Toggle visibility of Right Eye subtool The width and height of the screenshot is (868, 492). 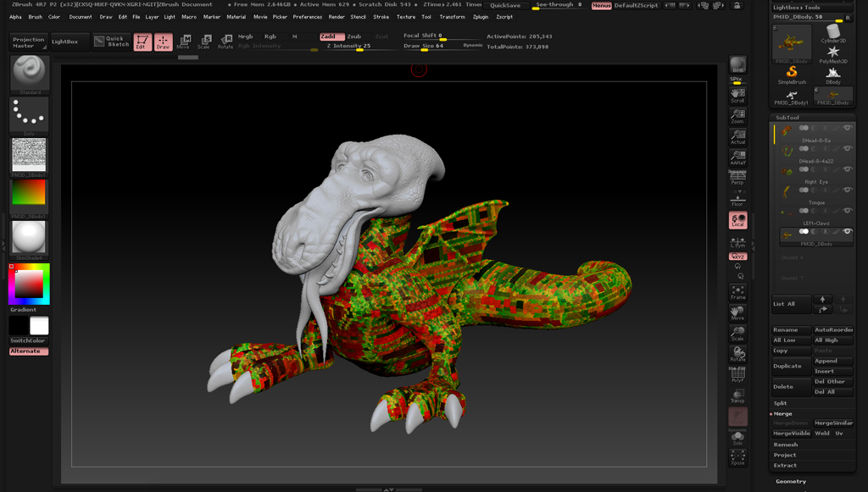pyautogui.click(x=847, y=169)
